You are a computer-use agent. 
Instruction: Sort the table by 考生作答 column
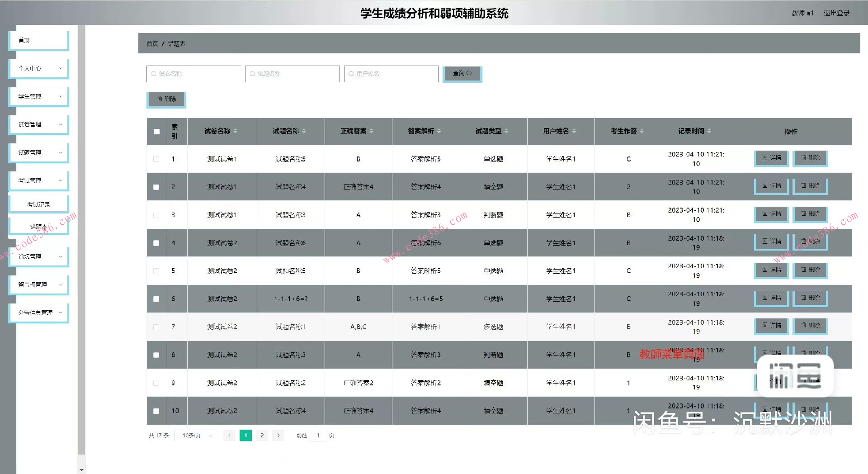pyautogui.click(x=642, y=131)
